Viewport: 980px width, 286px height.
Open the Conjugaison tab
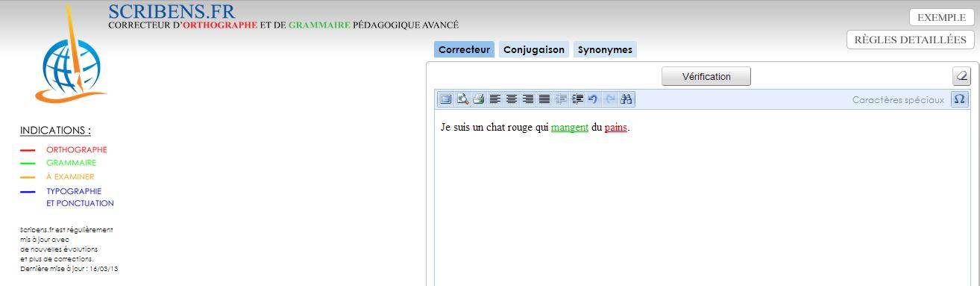coord(534,50)
